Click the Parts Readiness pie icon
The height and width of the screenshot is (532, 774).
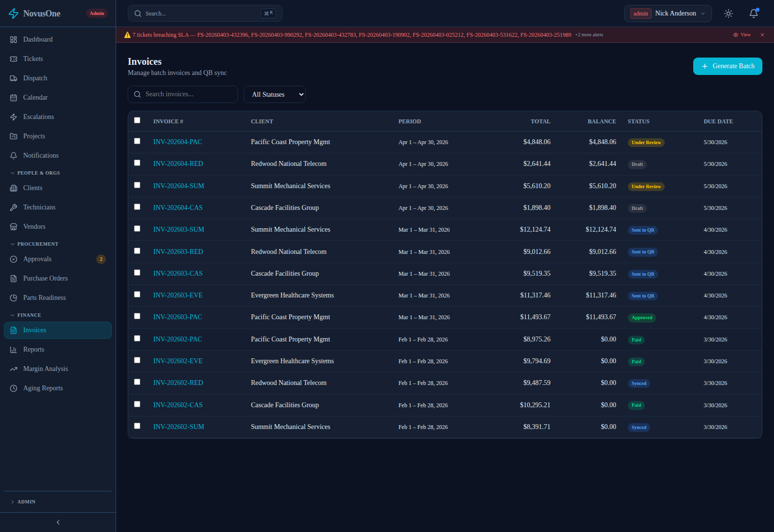coord(14,298)
